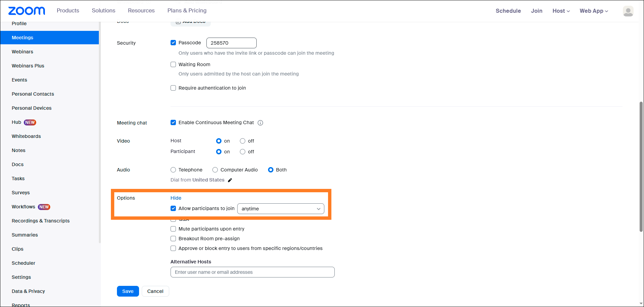Click the NEW badge next to Workflows
This screenshot has width=644, height=307.
tap(44, 207)
